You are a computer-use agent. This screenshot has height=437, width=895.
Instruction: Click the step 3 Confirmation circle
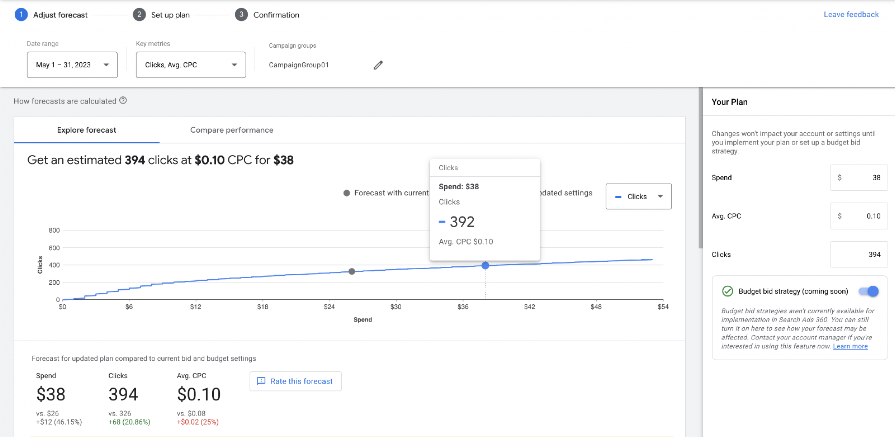(x=241, y=15)
